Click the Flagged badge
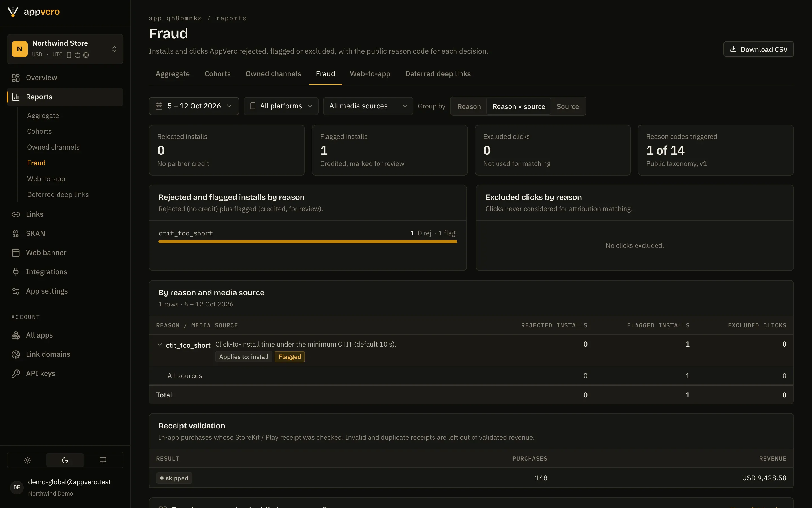812x508 pixels. click(290, 357)
